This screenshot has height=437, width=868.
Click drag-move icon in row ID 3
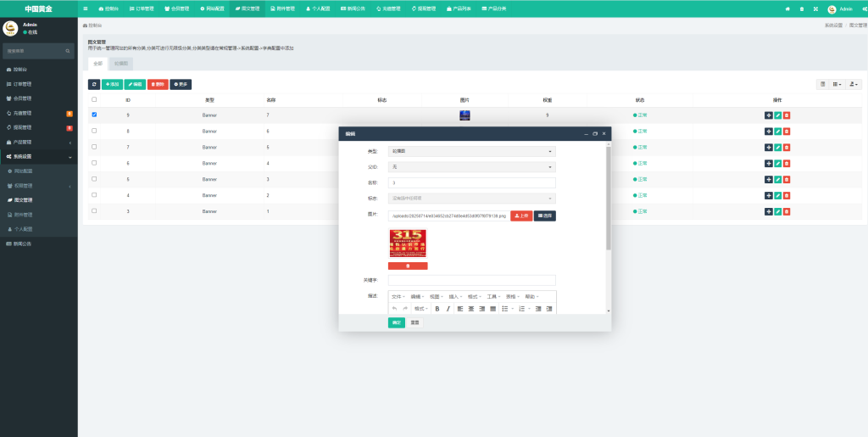(769, 211)
